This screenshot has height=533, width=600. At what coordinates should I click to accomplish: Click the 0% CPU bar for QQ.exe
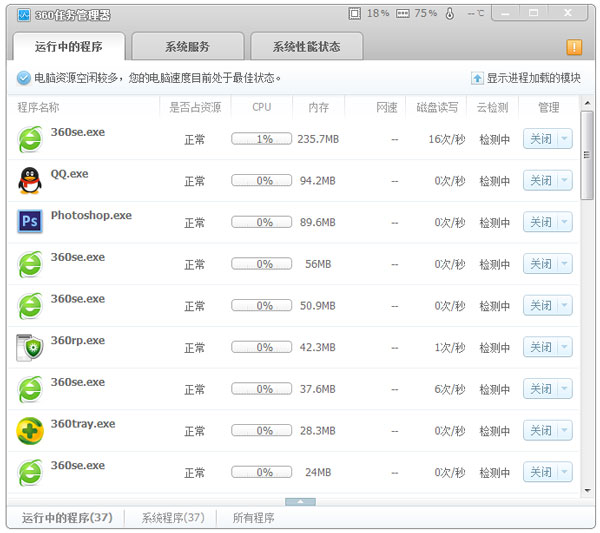(x=261, y=180)
